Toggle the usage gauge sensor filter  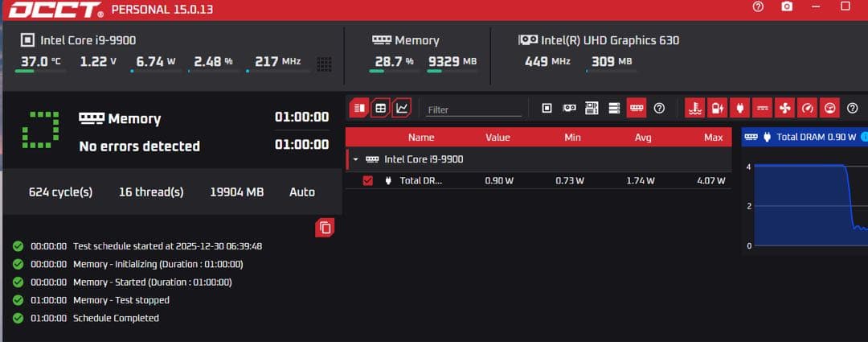pyautogui.click(x=829, y=108)
